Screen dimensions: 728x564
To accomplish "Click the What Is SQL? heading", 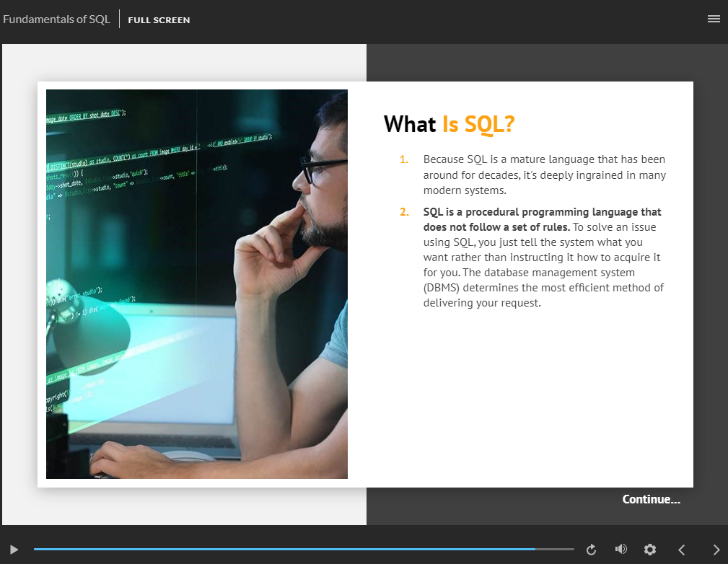I will pos(449,124).
